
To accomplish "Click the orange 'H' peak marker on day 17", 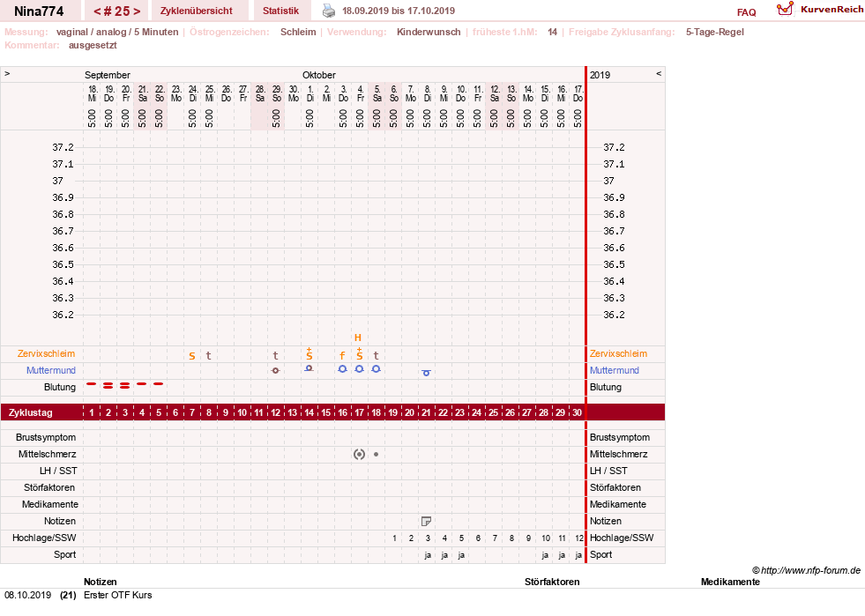I will tap(357, 338).
